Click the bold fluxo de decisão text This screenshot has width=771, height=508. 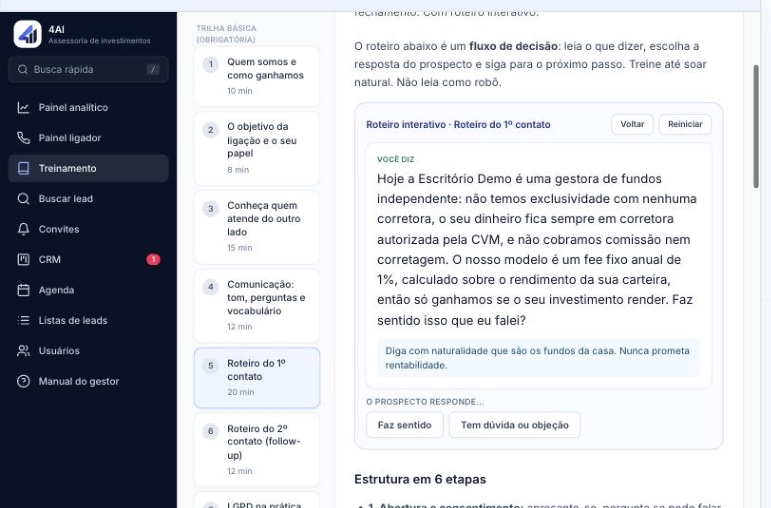(x=513, y=46)
